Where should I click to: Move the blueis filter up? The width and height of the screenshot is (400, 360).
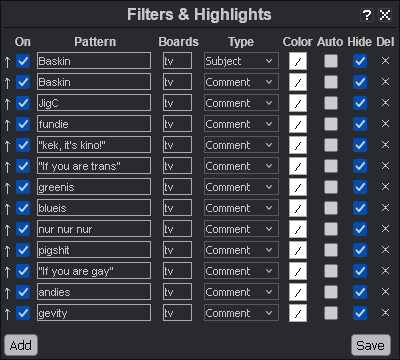[8, 209]
